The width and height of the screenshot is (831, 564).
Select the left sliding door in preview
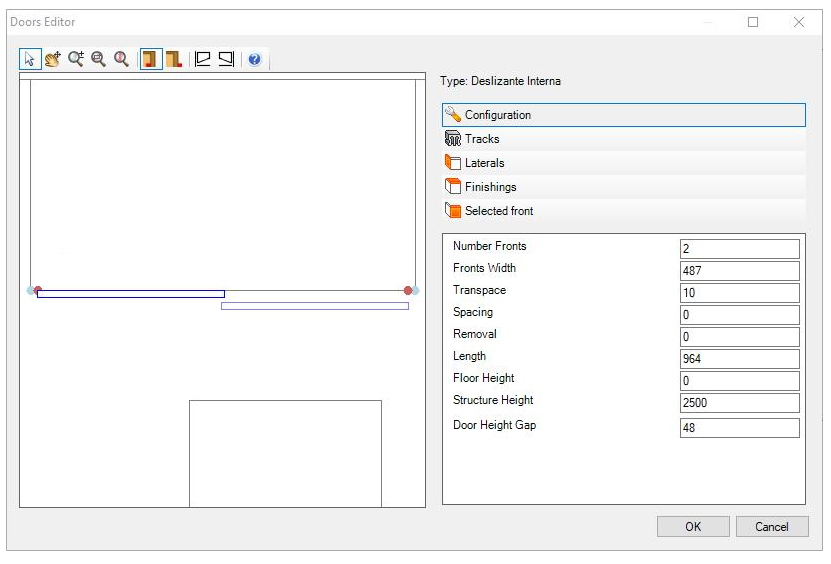(x=130, y=294)
